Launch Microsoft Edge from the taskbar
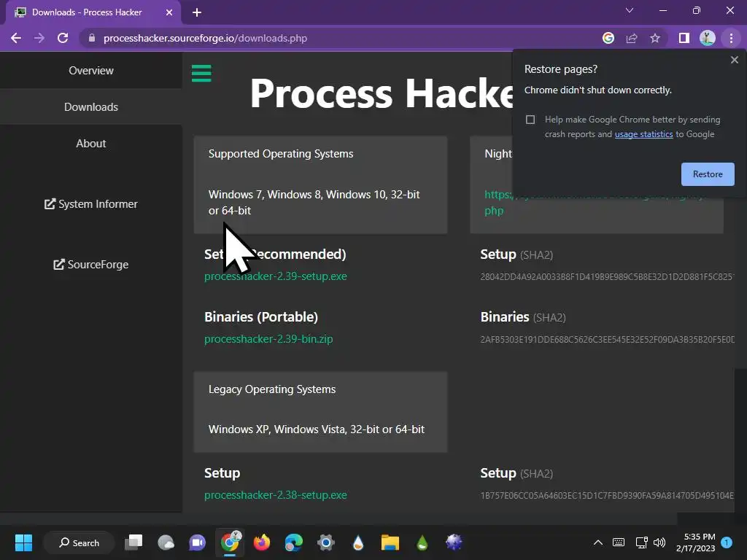This screenshot has height=560, width=747. pos(293,542)
